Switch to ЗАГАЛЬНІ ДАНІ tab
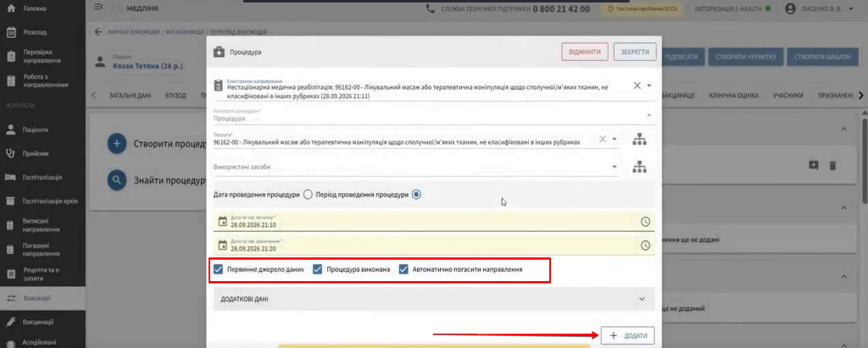This screenshot has height=348, width=868. tap(130, 95)
